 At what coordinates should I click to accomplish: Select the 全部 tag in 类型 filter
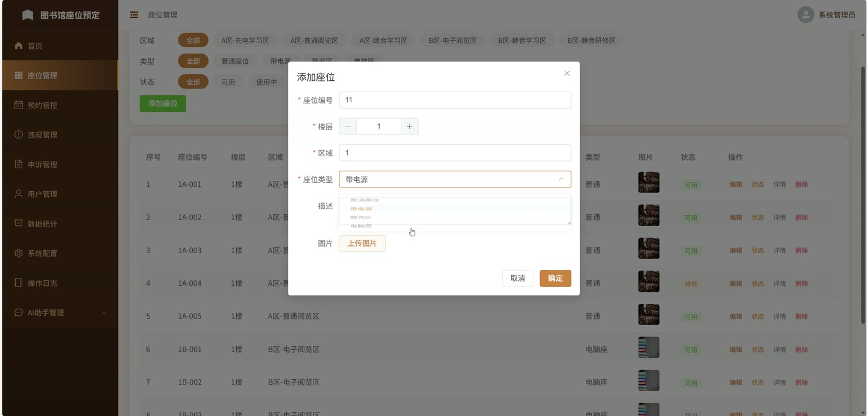click(193, 61)
